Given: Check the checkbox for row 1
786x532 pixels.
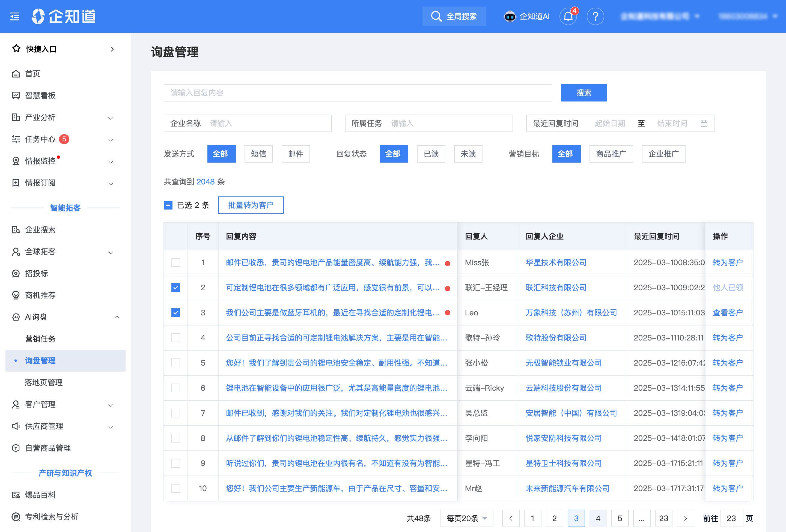Looking at the screenshot, I should click(175, 263).
